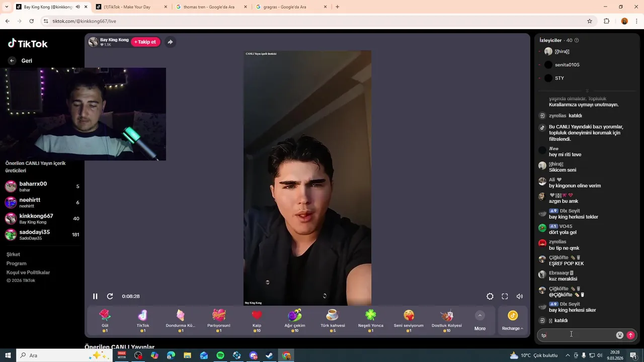This screenshot has height=362, width=644.
Task: Send the Dondurma Külahı gift
Action: pyautogui.click(x=181, y=321)
